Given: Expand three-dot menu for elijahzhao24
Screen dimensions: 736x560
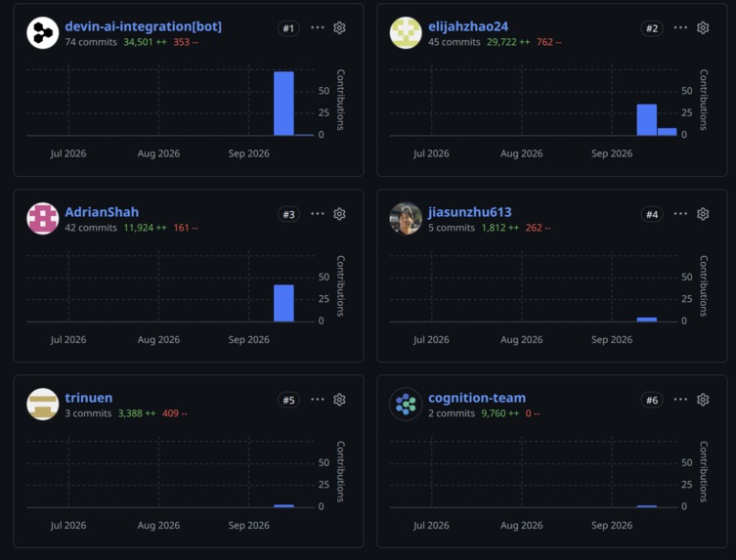Looking at the screenshot, I should tap(680, 27).
